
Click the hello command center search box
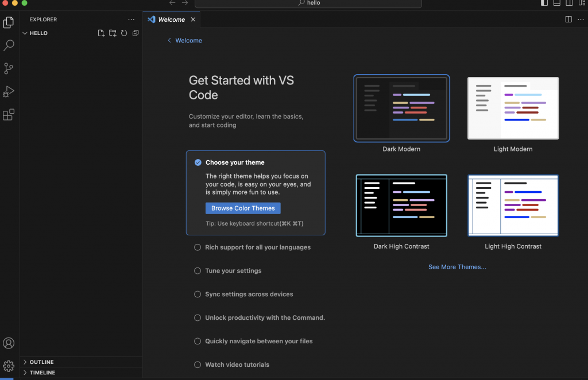pos(308,3)
